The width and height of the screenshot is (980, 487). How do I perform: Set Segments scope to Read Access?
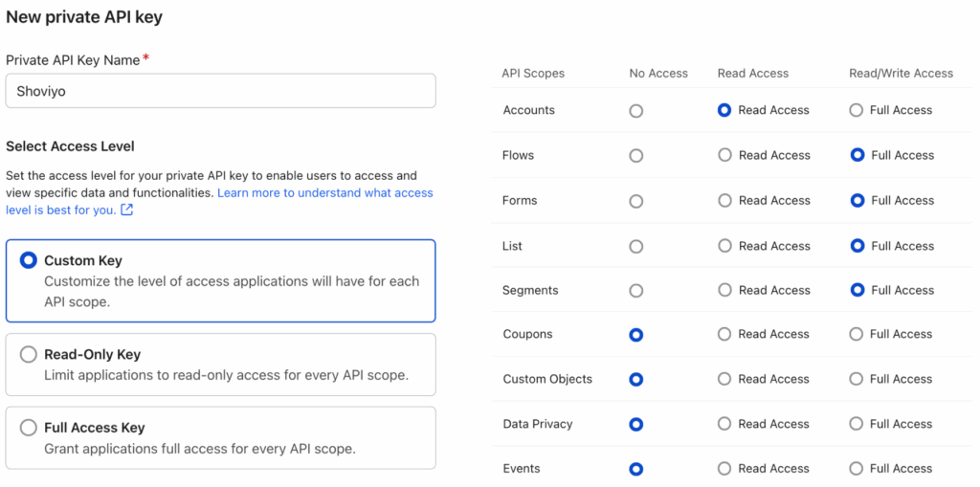pyautogui.click(x=725, y=290)
